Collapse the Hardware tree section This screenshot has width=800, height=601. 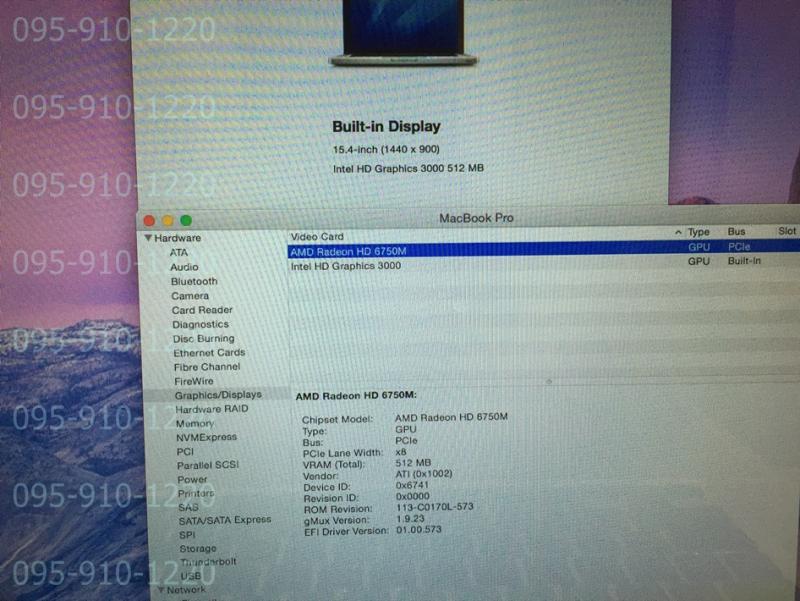pos(148,238)
